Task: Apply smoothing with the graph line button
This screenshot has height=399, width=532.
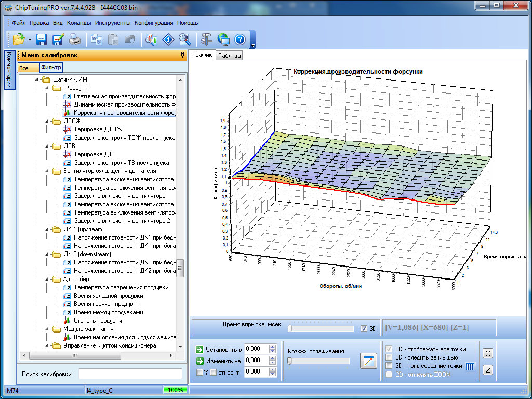Action: point(368,361)
